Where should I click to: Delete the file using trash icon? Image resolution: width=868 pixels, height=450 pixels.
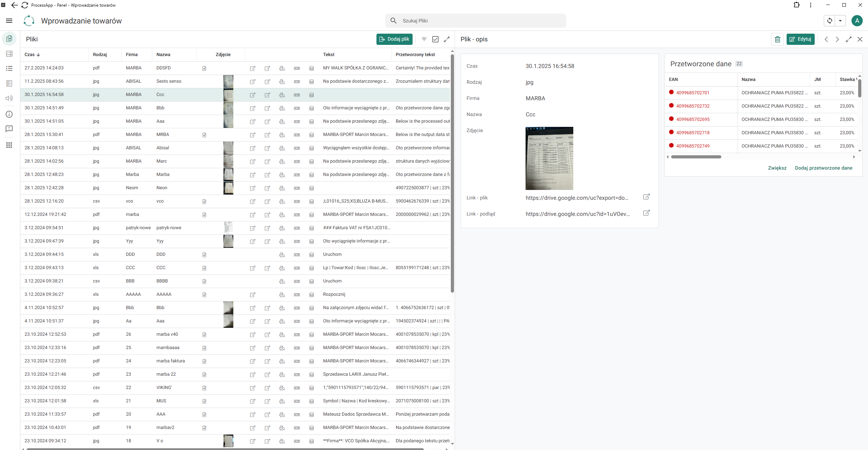point(777,39)
